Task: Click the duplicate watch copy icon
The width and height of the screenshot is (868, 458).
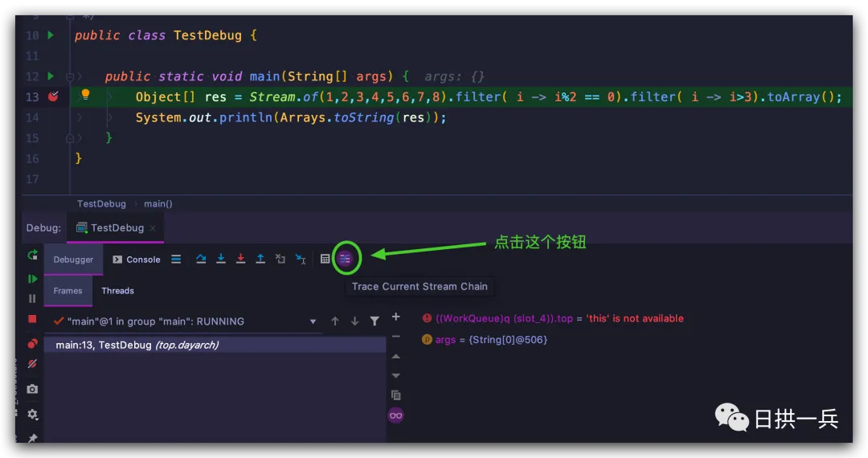Action: pyautogui.click(x=395, y=395)
